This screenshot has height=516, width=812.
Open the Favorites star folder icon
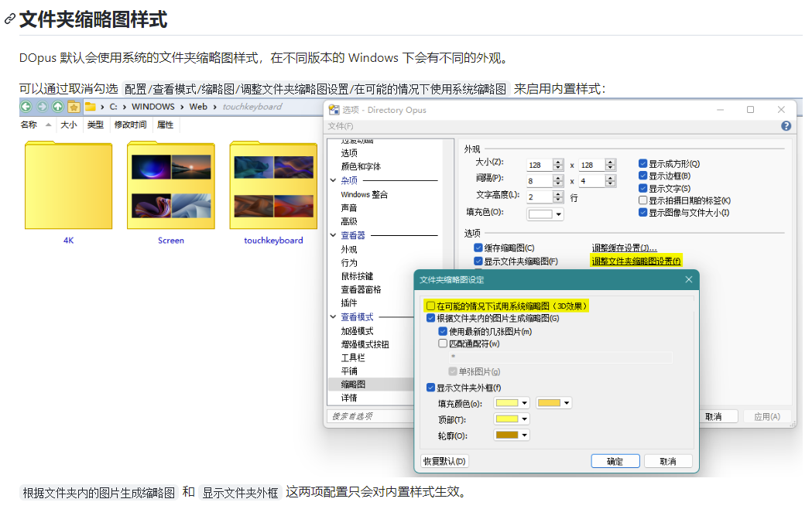(74, 107)
